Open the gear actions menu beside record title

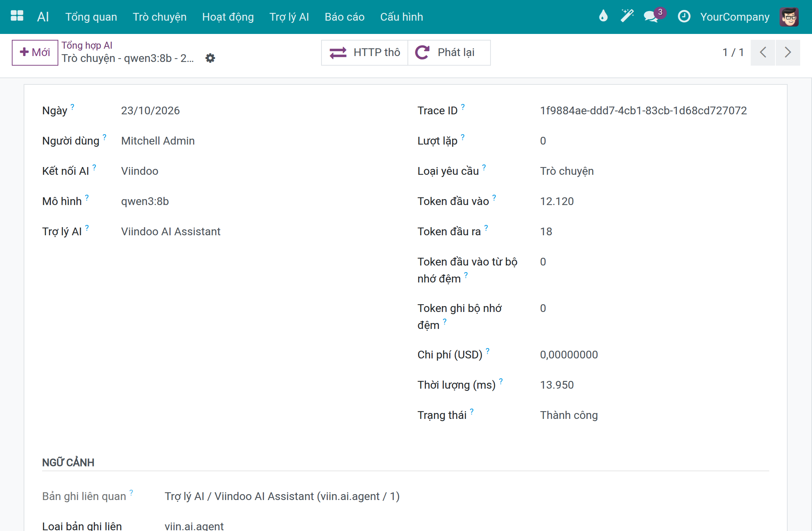(210, 58)
